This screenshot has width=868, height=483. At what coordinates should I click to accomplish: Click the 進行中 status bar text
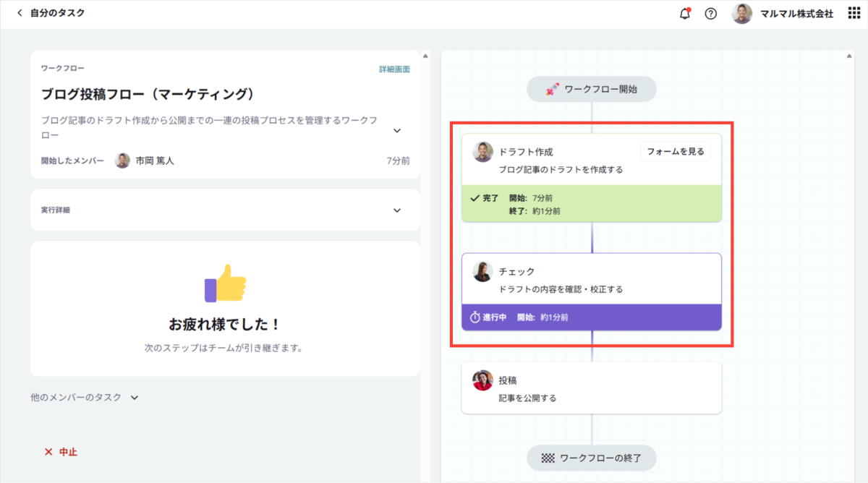click(495, 317)
